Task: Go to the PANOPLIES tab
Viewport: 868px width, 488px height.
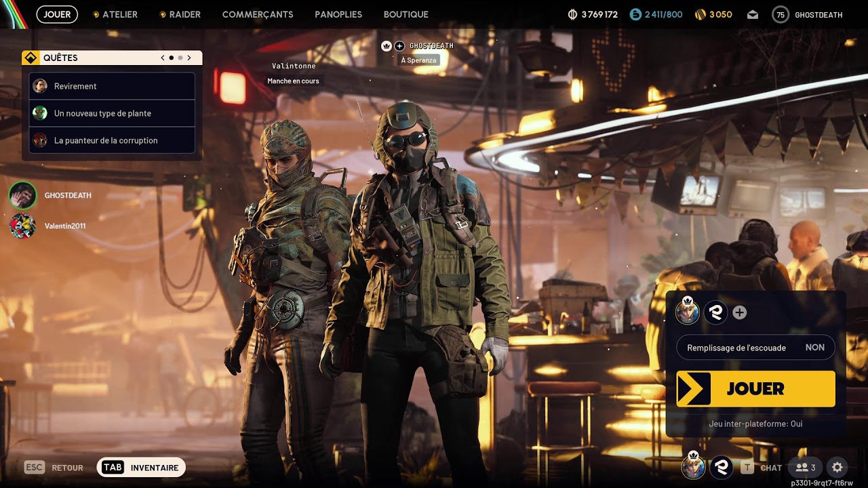Action: point(338,14)
